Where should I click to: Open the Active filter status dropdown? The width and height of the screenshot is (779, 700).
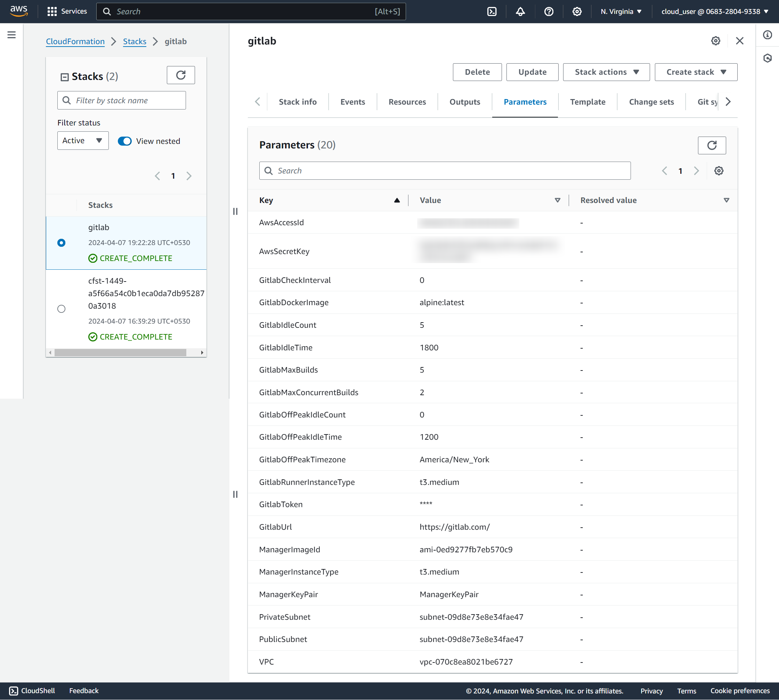[83, 141]
